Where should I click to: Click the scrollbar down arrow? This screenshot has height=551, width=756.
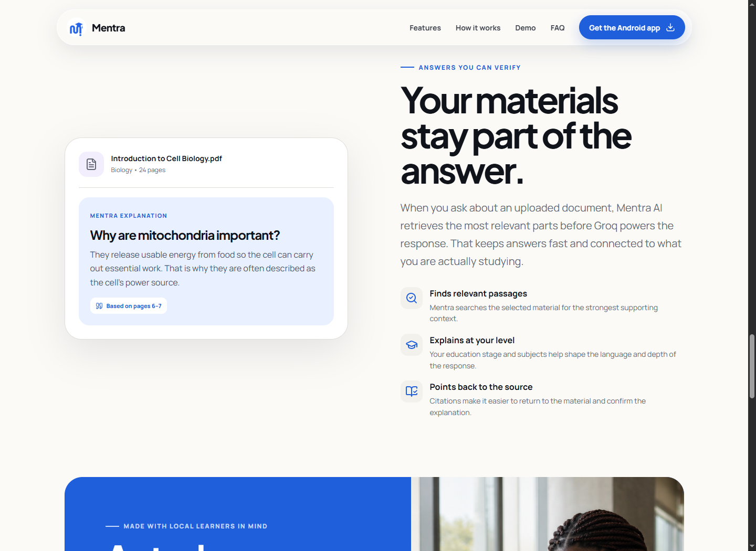coord(752,546)
